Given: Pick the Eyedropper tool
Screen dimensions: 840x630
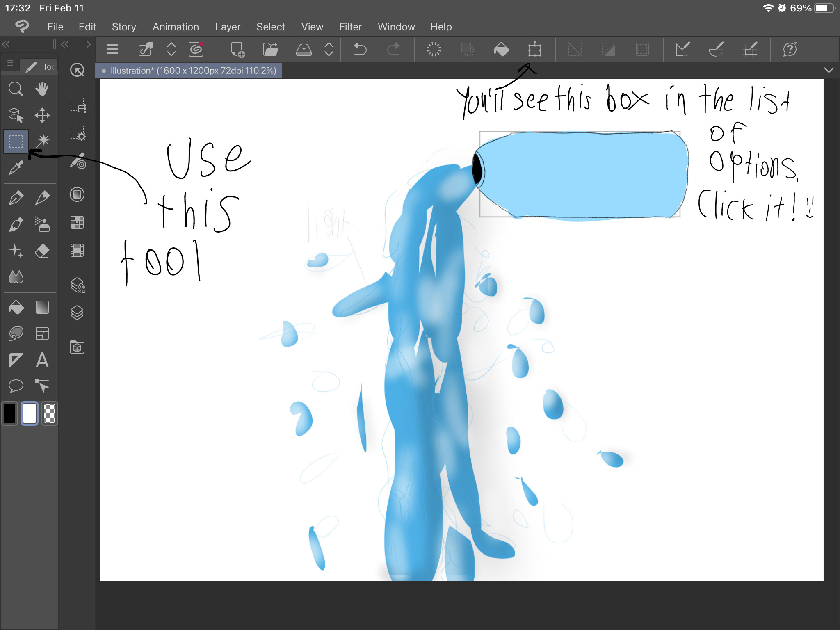Looking at the screenshot, I should pos(16,168).
